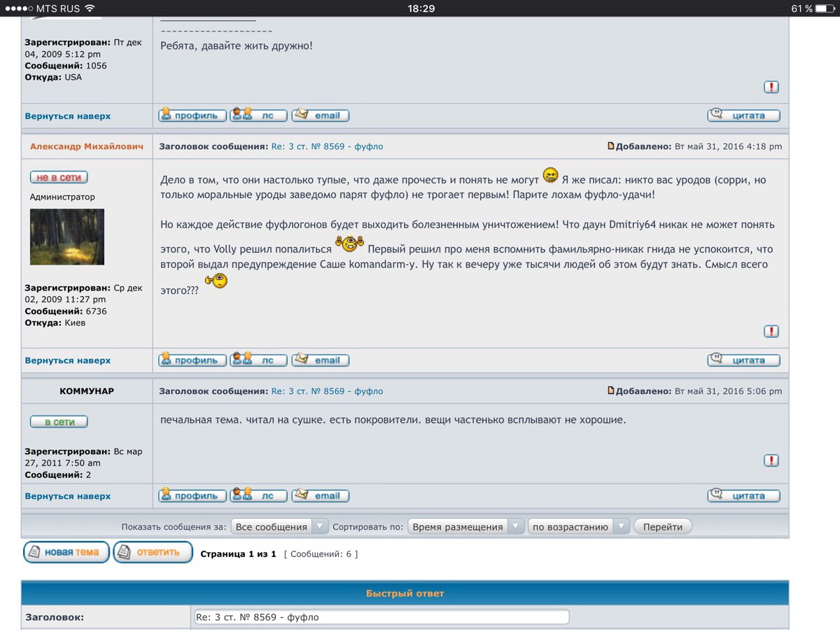The height and width of the screenshot is (630, 840).
Task: Quote Александр Михайлович's message
Action: (x=743, y=360)
